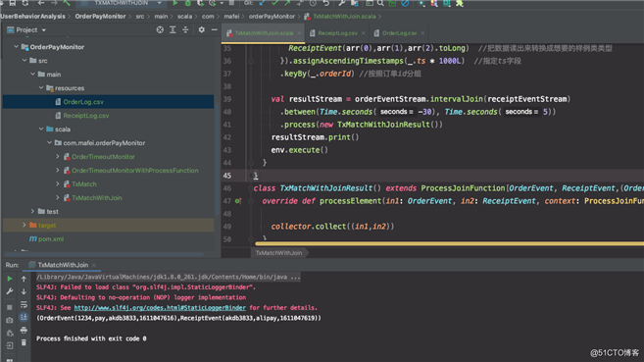This screenshot has width=644, height=362.
Task: Toggle soft-wrap in Run console
Action: [24, 304]
